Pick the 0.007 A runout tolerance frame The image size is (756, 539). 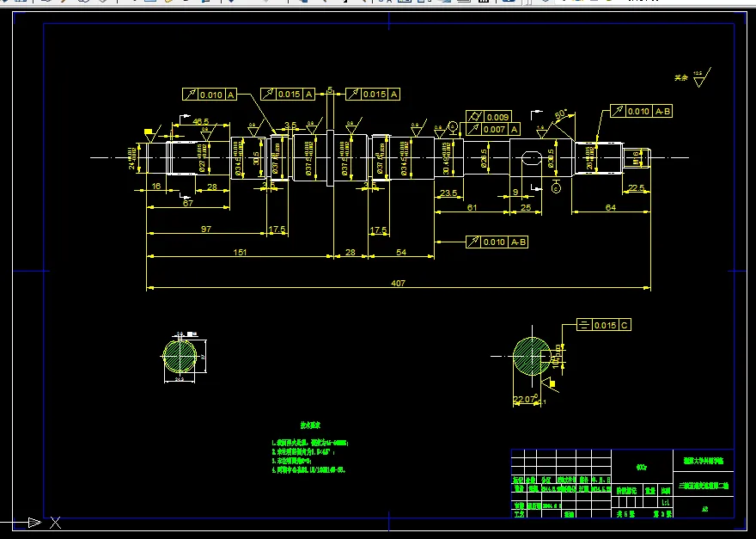tap(493, 129)
